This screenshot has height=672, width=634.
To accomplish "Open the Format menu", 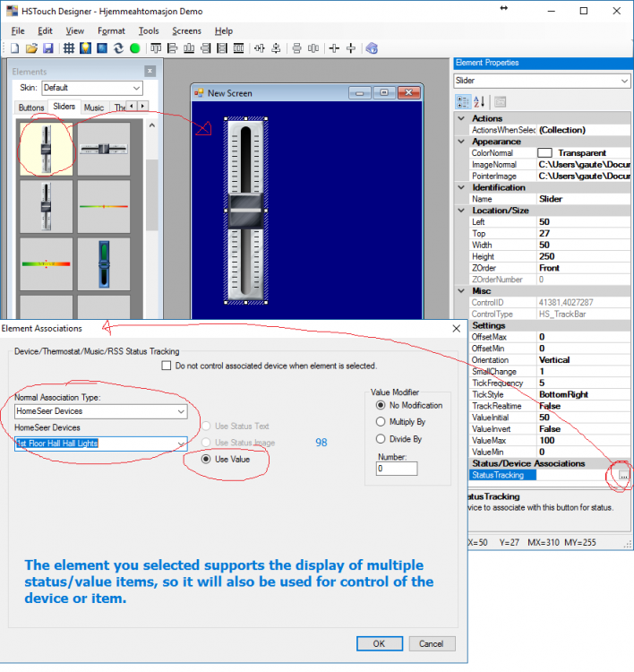I will 111,30.
